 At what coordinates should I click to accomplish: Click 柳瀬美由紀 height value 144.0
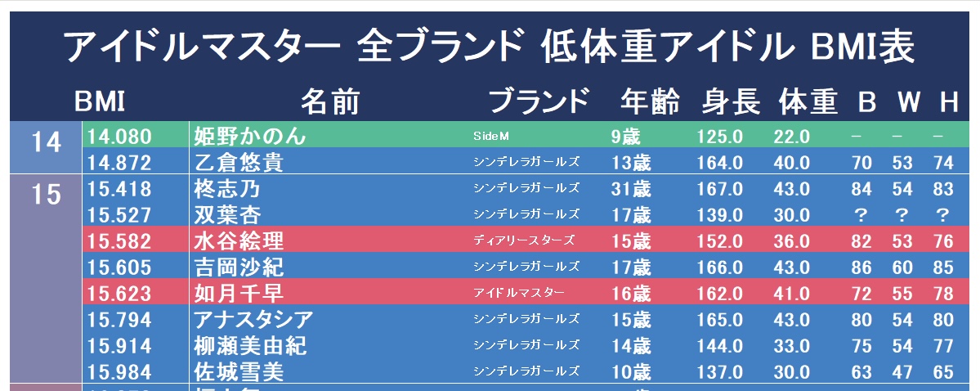tap(720, 346)
